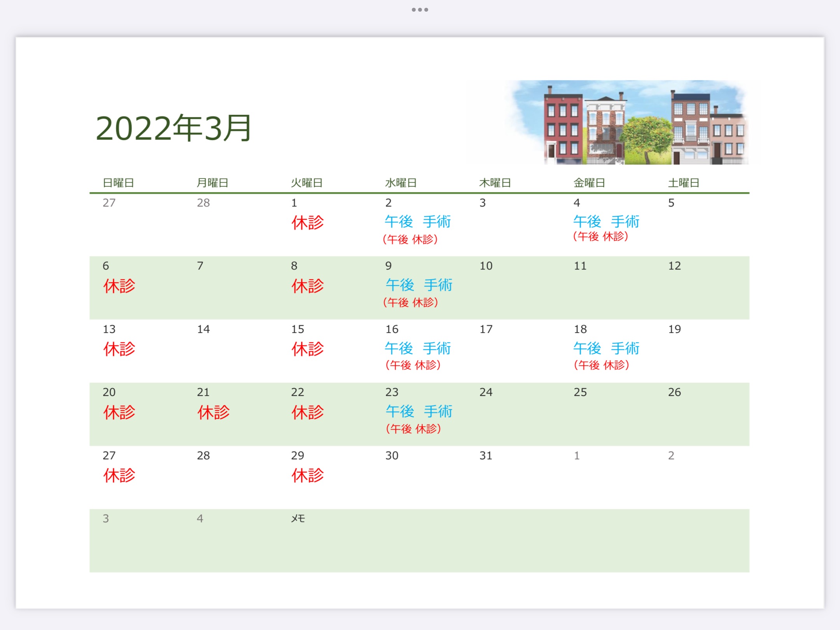This screenshot has height=630, width=840.
Task: Click the 休診 note on March 29
Action: point(308,476)
